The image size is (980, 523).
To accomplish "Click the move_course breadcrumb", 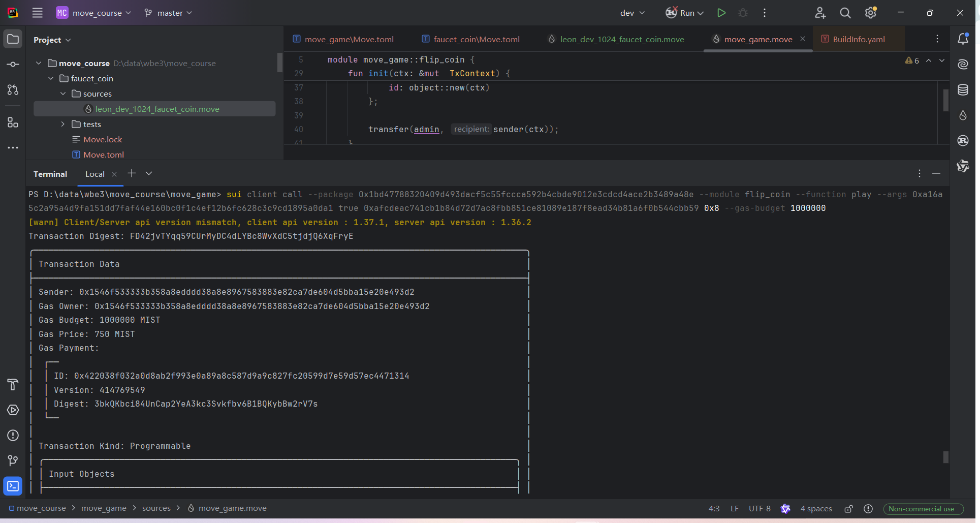I will (x=37, y=508).
